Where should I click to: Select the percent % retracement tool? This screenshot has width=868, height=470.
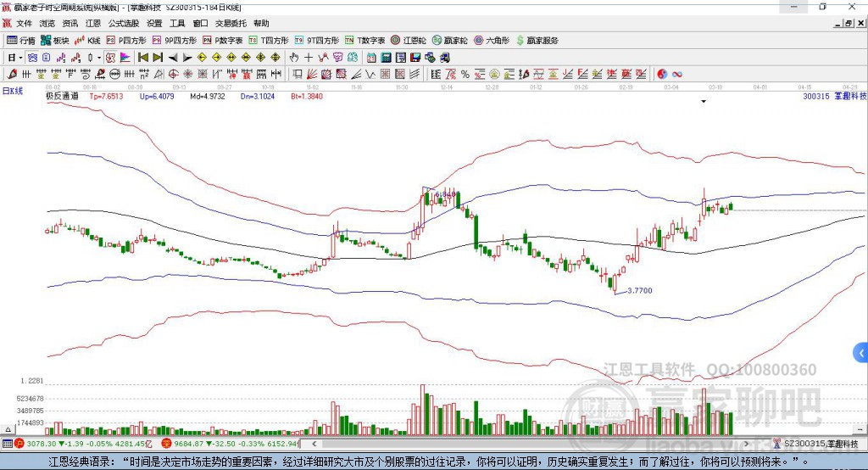point(465,75)
